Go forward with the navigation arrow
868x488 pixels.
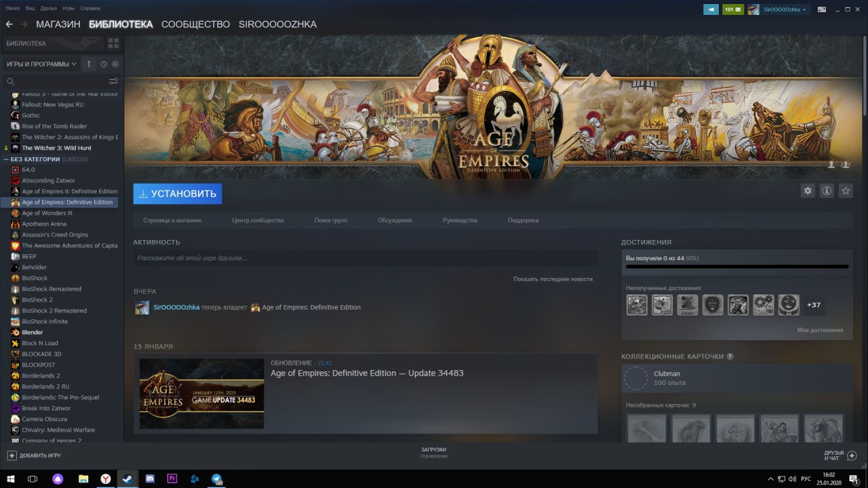[x=24, y=24]
